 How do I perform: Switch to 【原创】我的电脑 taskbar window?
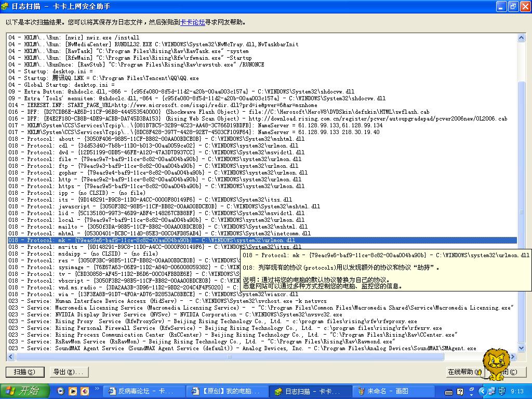click(227, 391)
